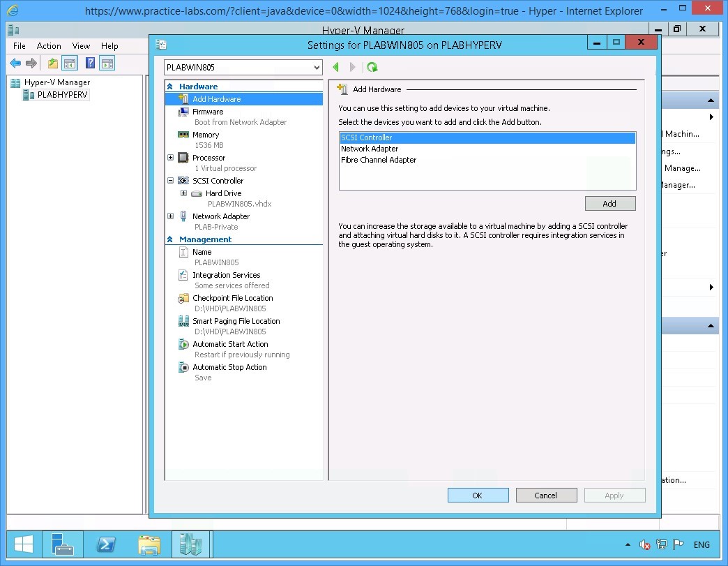Click the Refresh icon in the Settings dialog
Screen dimensions: 728x566
click(x=372, y=67)
